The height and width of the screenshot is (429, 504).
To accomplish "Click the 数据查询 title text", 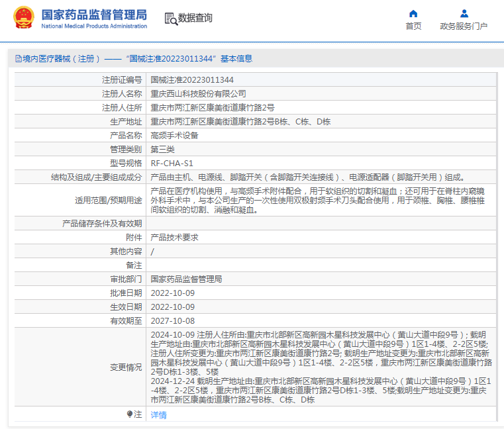I will (x=195, y=18).
